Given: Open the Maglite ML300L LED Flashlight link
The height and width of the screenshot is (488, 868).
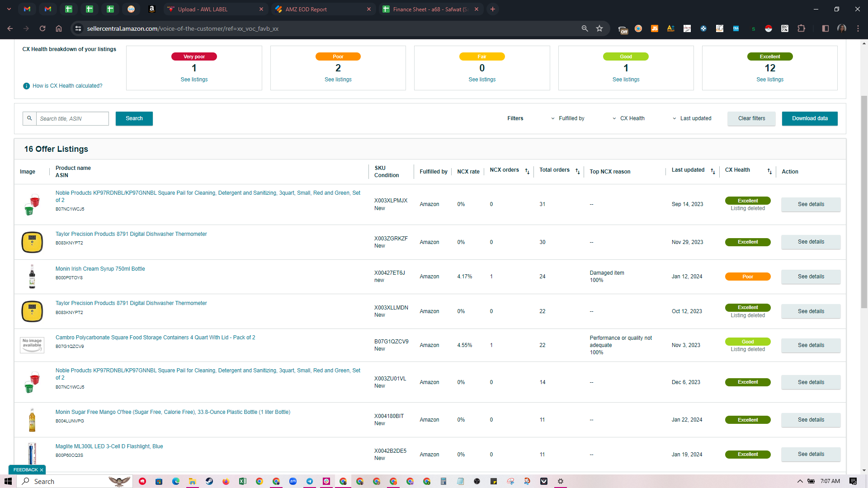Looking at the screenshot, I should tap(109, 446).
